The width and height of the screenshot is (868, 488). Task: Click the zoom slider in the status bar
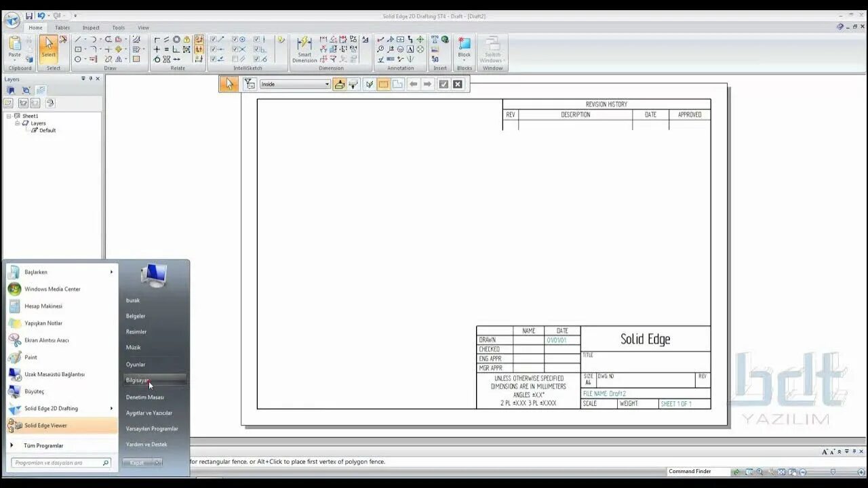pos(832,472)
